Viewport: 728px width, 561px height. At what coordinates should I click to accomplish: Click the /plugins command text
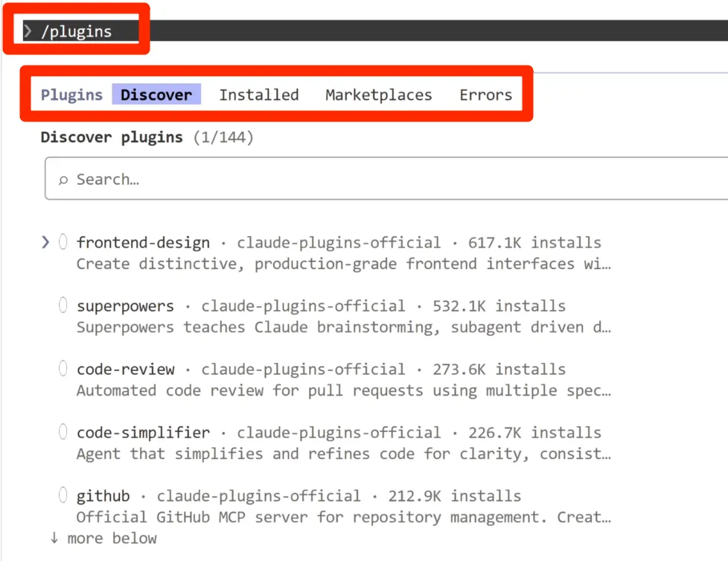76,31
